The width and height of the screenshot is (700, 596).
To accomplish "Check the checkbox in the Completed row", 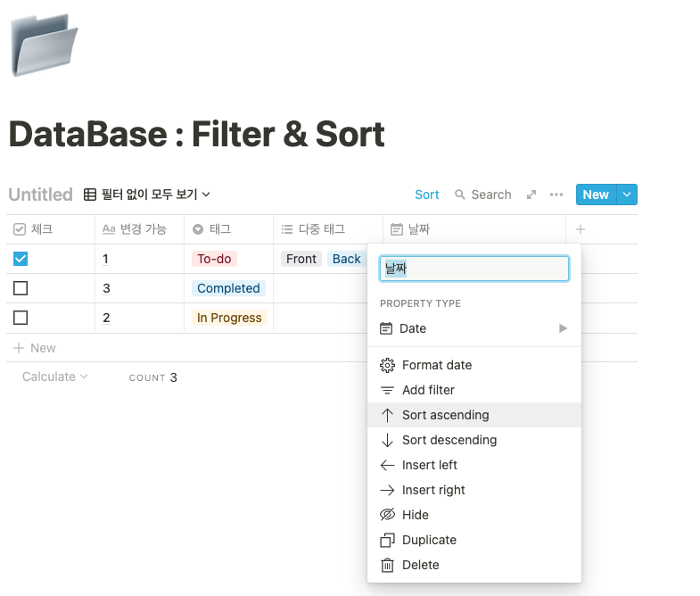I will 21,288.
